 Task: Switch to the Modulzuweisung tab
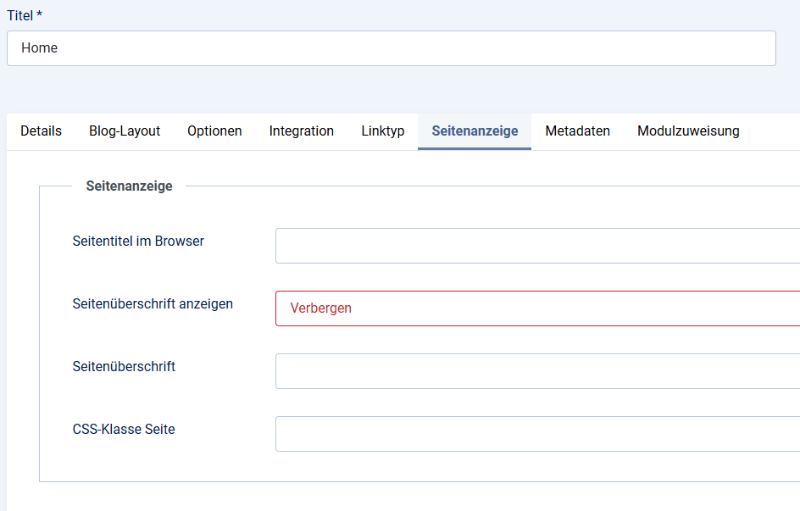click(688, 131)
